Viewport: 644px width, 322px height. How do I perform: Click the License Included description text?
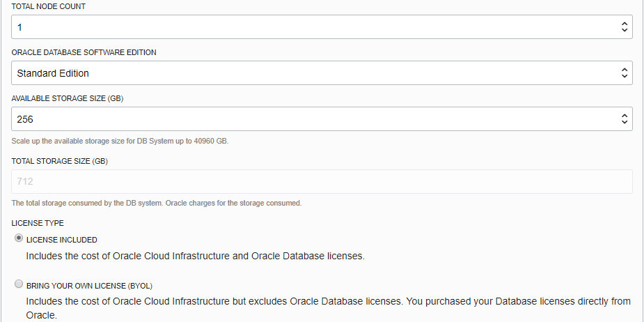pos(195,256)
